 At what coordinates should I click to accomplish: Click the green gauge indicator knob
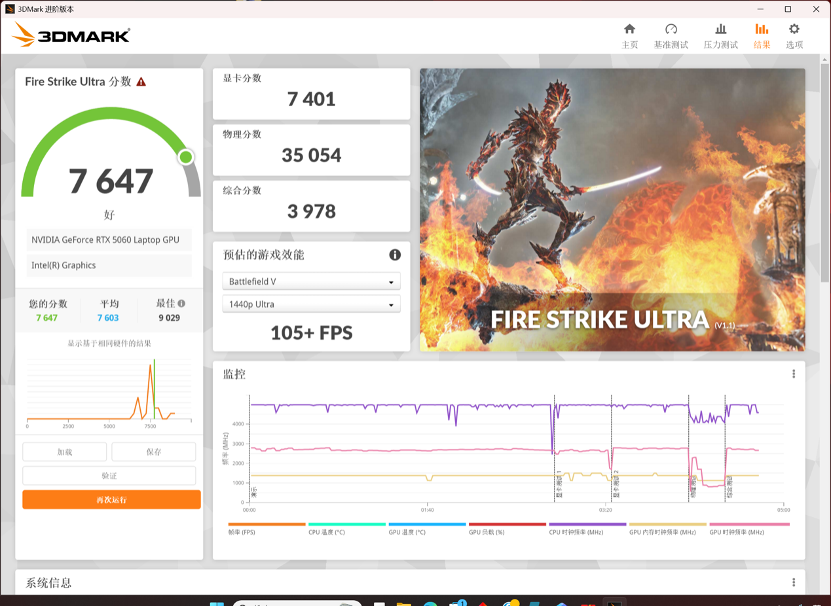[186, 157]
